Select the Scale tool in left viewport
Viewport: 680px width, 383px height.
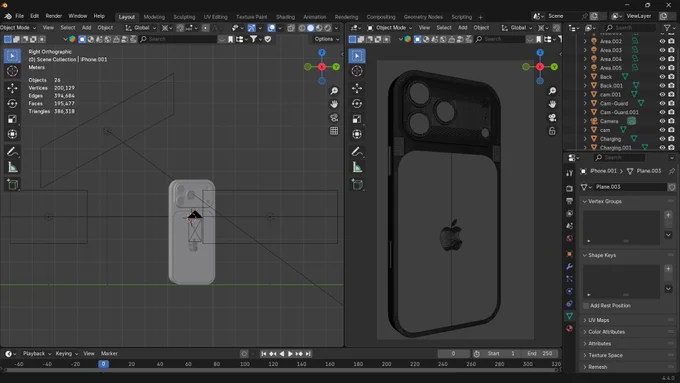tap(12, 119)
